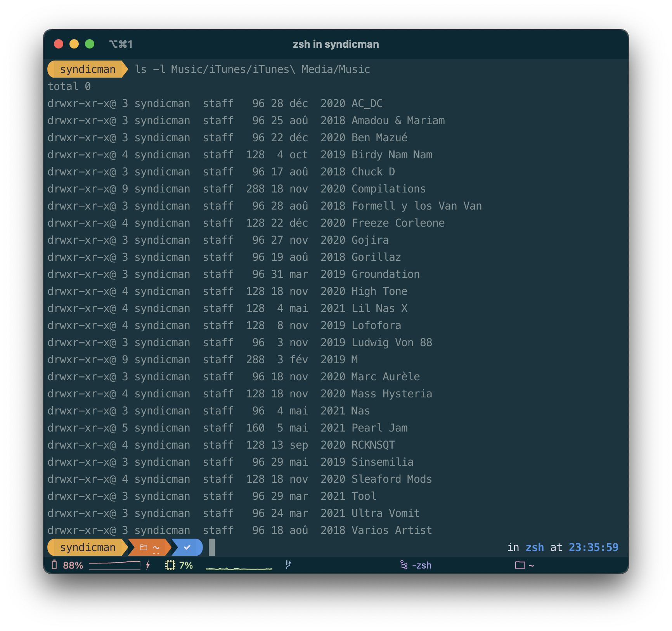Click the 'Lofofora' directory name
Screen dimensions: 672x631
376,325
